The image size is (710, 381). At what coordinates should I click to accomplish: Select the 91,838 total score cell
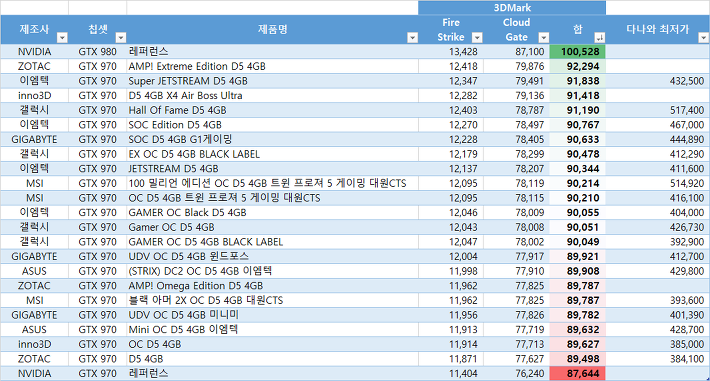pos(578,81)
